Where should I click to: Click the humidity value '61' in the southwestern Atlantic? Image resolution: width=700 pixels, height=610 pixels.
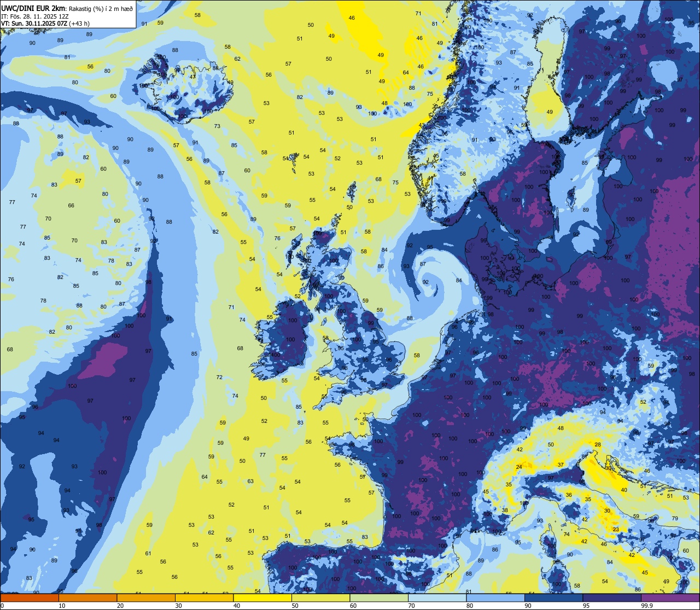[x=148, y=554]
